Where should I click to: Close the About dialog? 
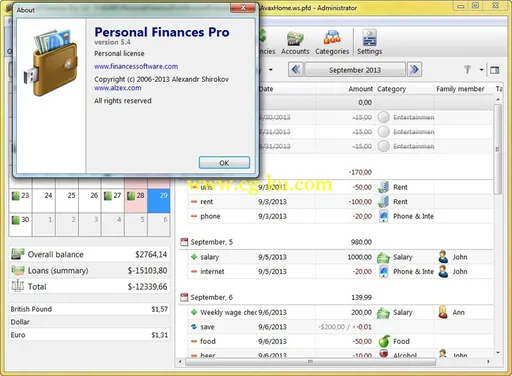pyautogui.click(x=243, y=8)
